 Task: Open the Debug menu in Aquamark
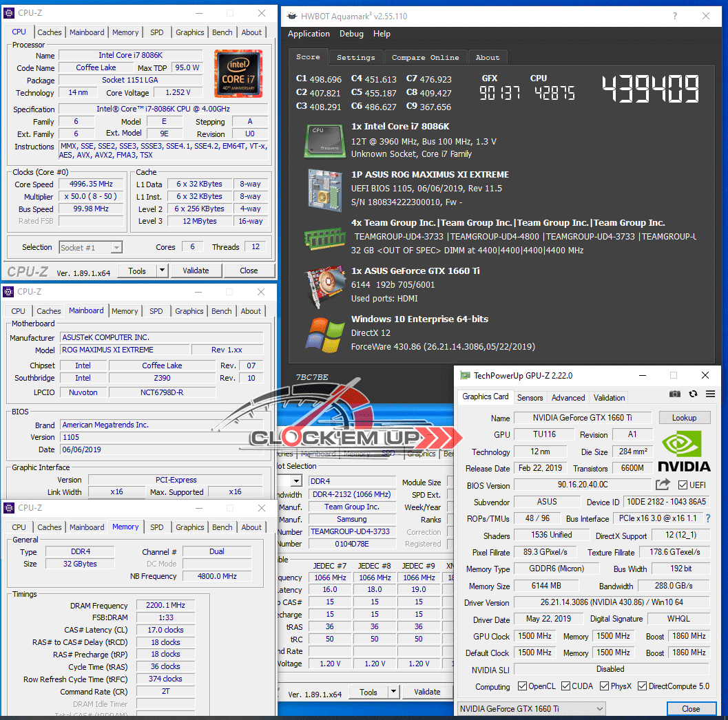351,34
